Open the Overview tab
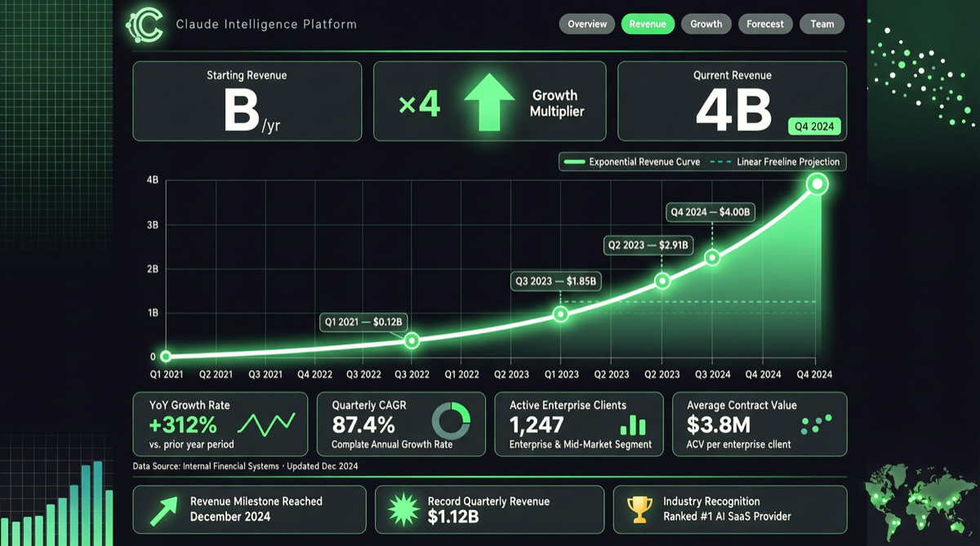Viewport: 980px width, 546px height. pyautogui.click(x=587, y=24)
